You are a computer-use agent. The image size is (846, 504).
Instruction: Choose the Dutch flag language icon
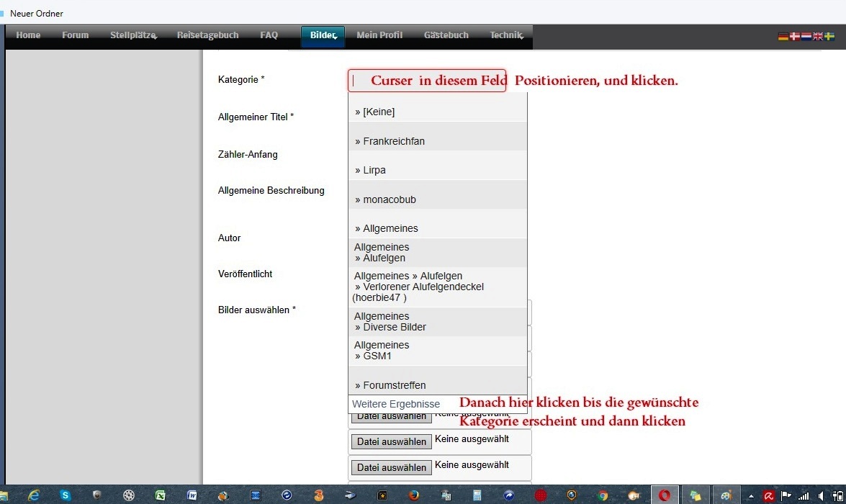(x=806, y=36)
